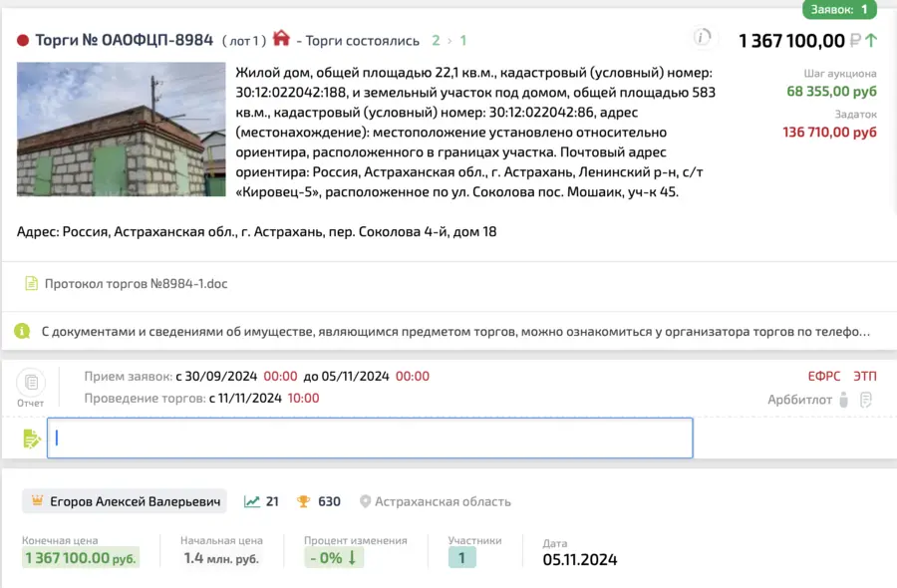Screen dimensions: 897x588
Task: Click the stage number 1 after the chevron
Action: click(462, 41)
